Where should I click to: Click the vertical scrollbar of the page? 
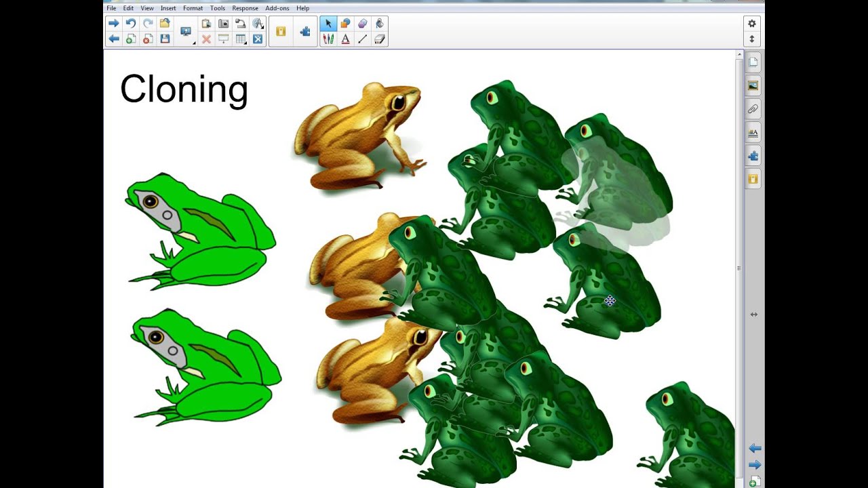739,268
